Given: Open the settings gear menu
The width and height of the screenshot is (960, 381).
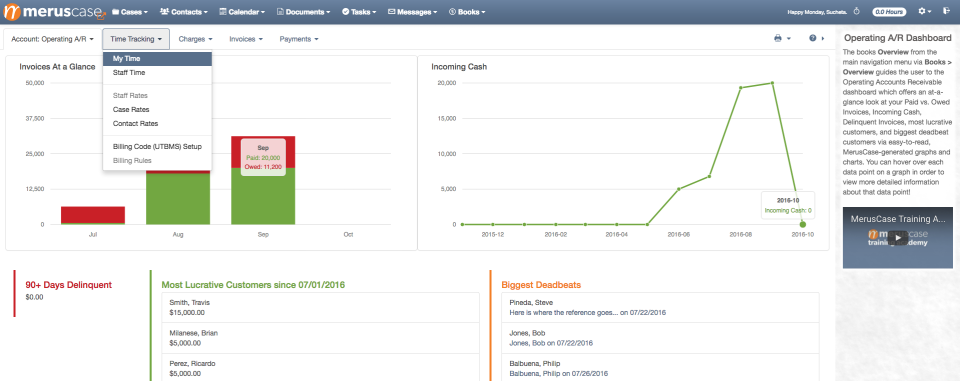Looking at the screenshot, I should tap(925, 12).
